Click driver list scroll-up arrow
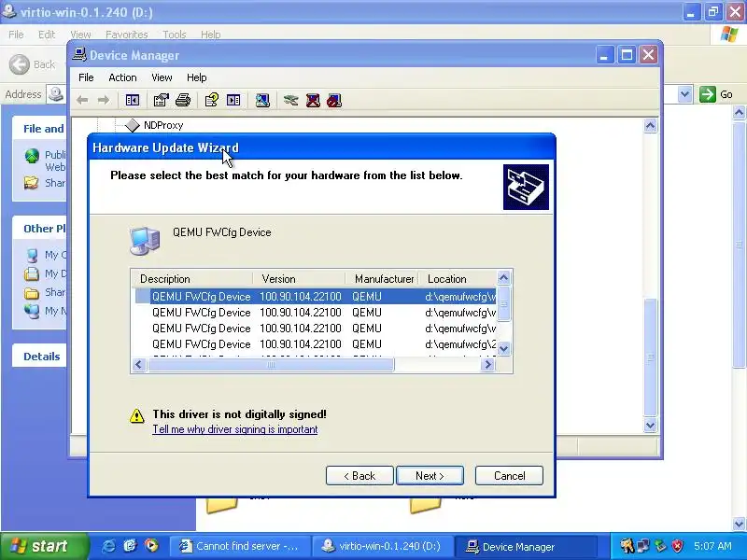 [x=503, y=277]
